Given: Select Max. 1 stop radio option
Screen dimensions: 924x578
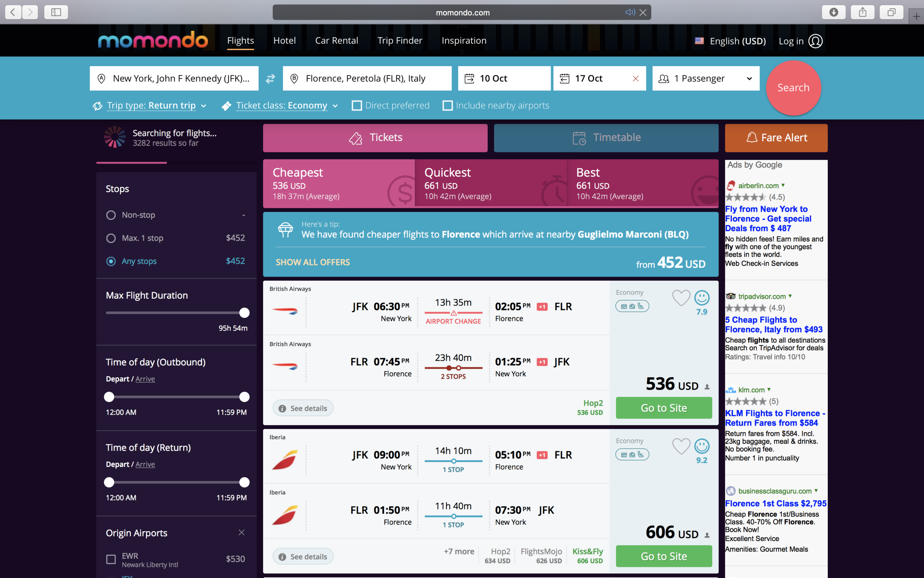Looking at the screenshot, I should 111,238.
